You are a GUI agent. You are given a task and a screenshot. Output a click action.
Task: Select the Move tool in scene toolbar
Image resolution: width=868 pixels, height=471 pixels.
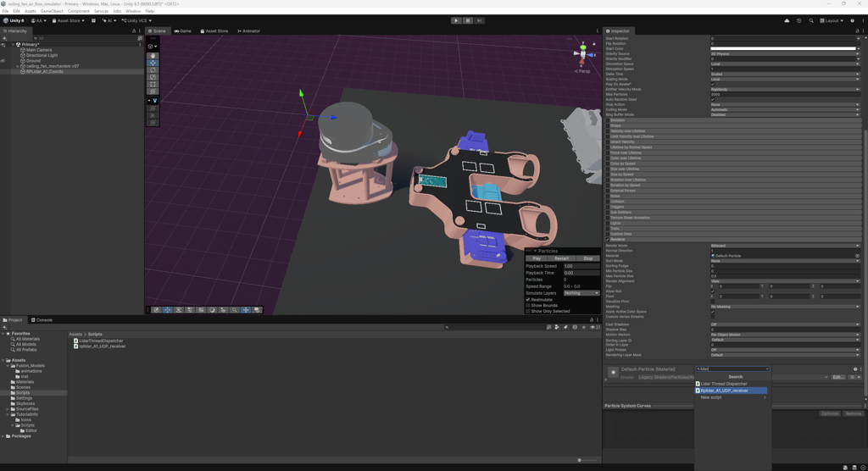click(x=153, y=63)
